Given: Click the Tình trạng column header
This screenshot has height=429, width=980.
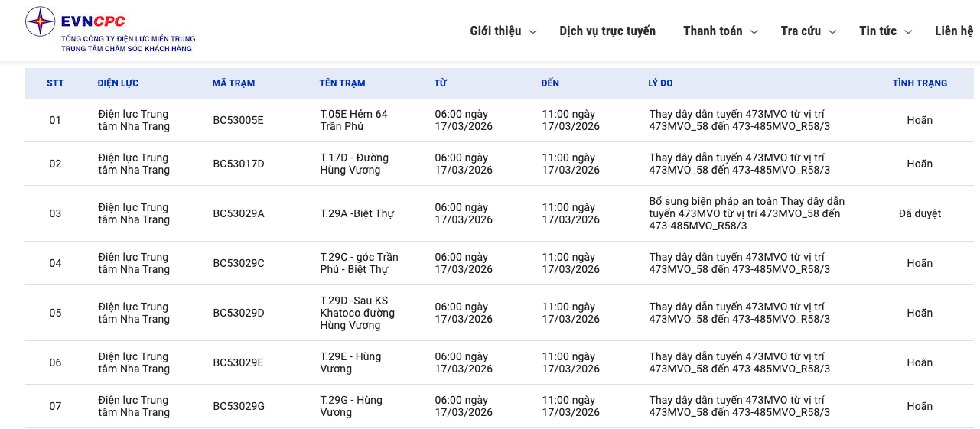Looking at the screenshot, I should tap(920, 83).
